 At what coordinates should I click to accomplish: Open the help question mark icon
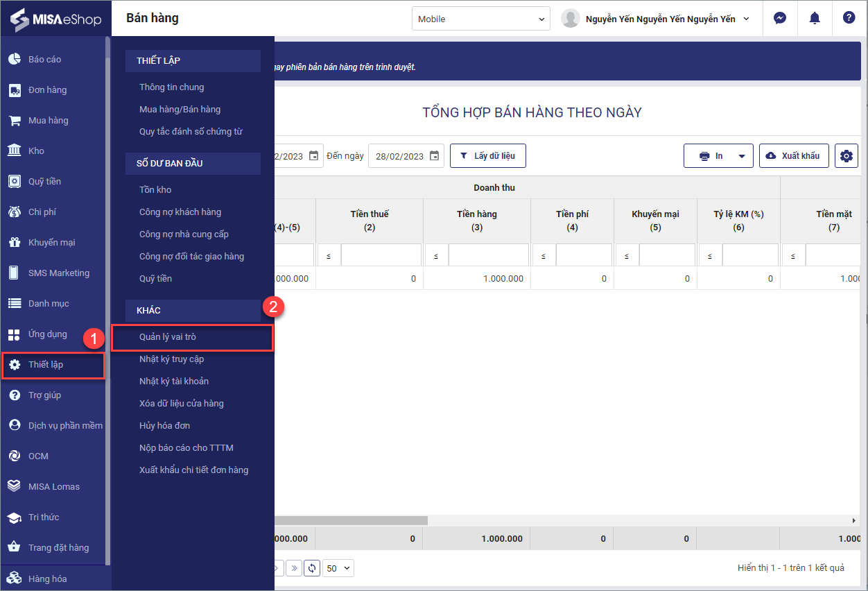849,18
